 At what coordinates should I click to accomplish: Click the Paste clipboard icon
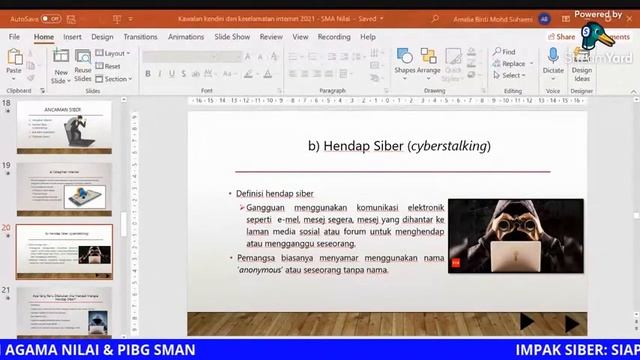14,57
